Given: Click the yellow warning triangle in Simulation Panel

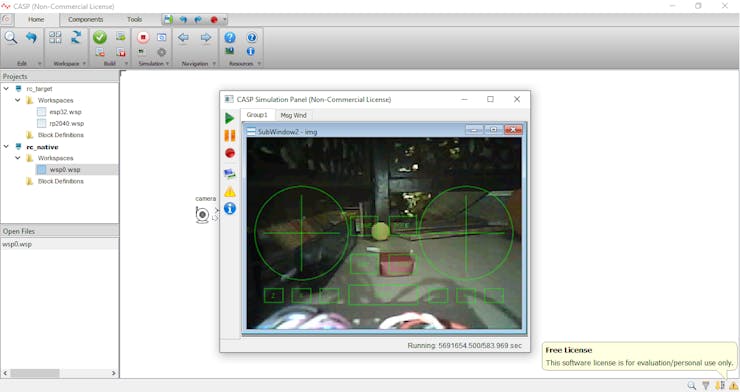Looking at the screenshot, I should 230,192.
